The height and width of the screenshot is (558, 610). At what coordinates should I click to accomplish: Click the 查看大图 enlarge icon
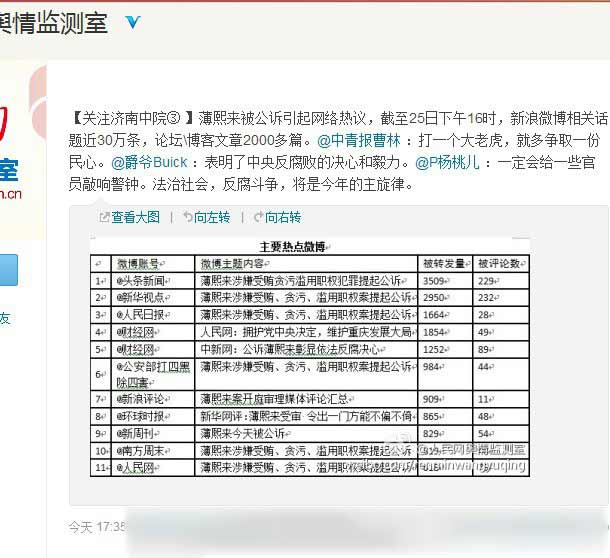pos(104,217)
